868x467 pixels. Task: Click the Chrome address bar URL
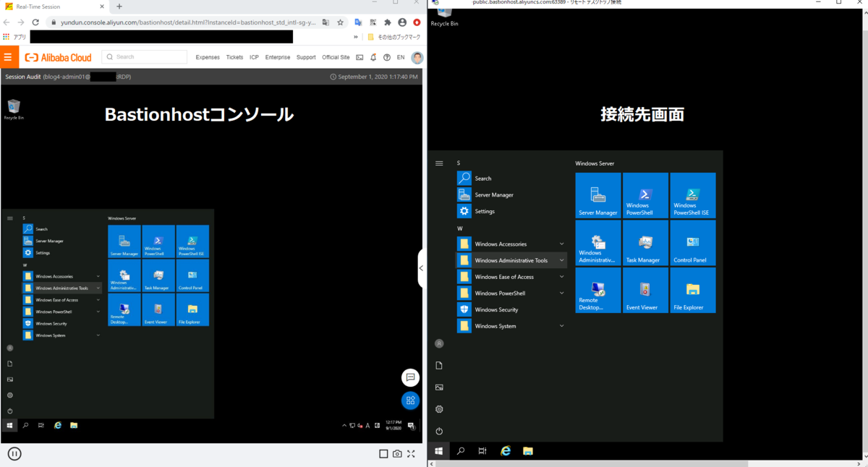[x=188, y=22]
